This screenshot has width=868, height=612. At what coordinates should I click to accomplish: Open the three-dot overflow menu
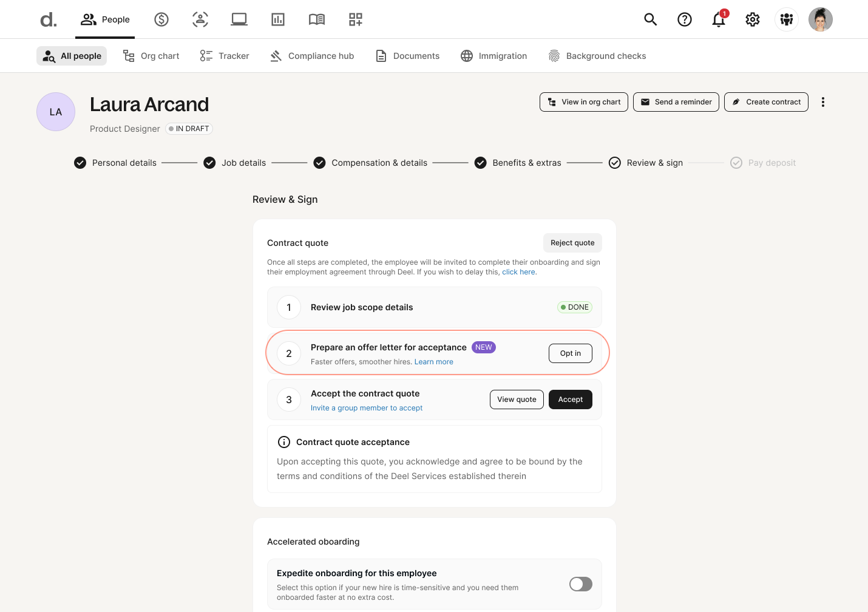(822, 101)
